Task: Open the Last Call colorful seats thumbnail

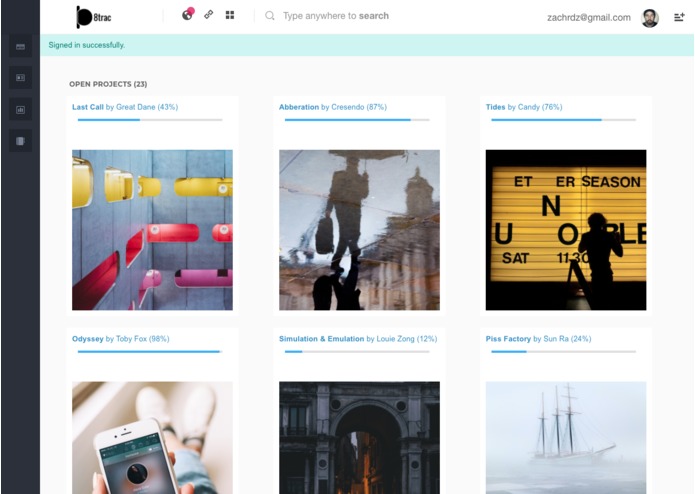Action: [x=152, y=229]
